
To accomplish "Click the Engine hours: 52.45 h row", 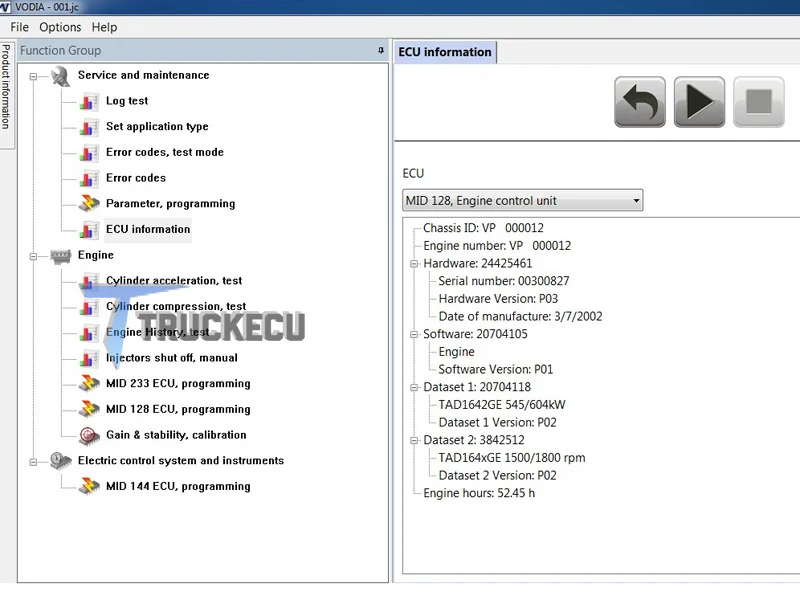I will pyautogui.click(x=479, y=493).
